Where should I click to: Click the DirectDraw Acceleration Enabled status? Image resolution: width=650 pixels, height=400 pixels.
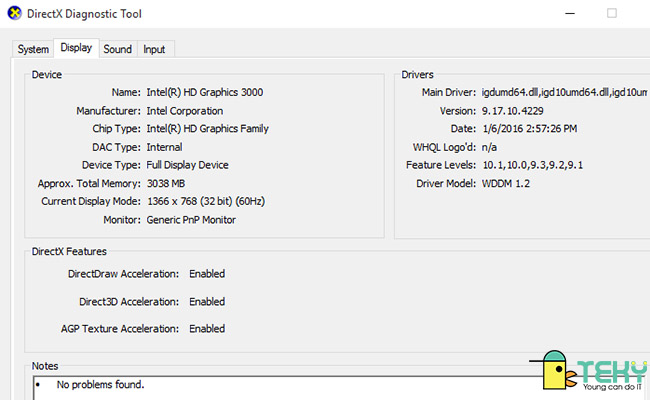pyautogui.click(x=207, y=274)
